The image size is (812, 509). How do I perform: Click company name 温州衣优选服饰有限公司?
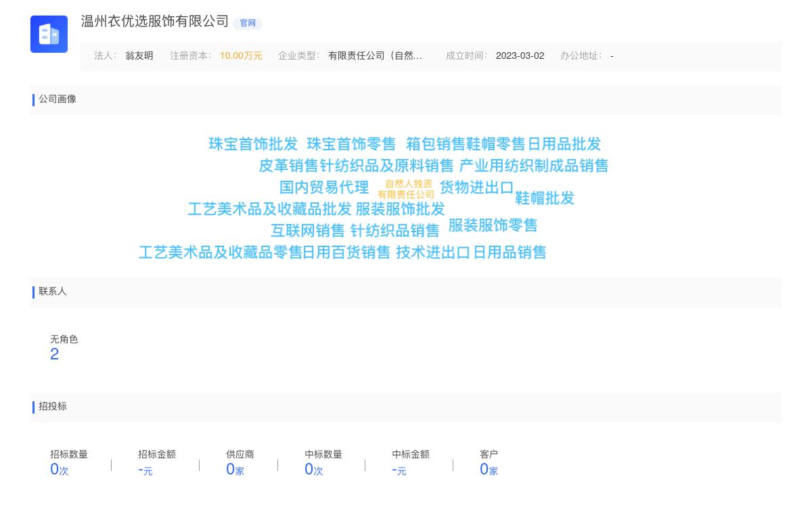point(155,22)
